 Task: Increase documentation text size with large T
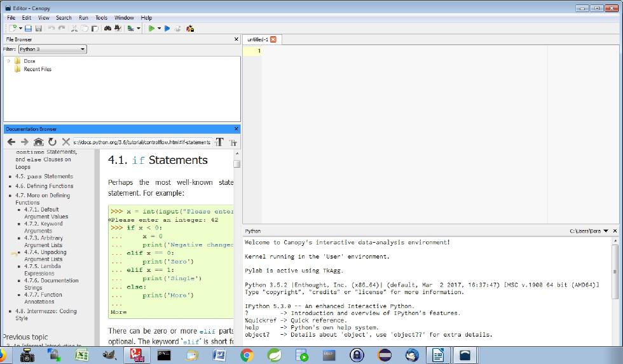click(219, 142)
